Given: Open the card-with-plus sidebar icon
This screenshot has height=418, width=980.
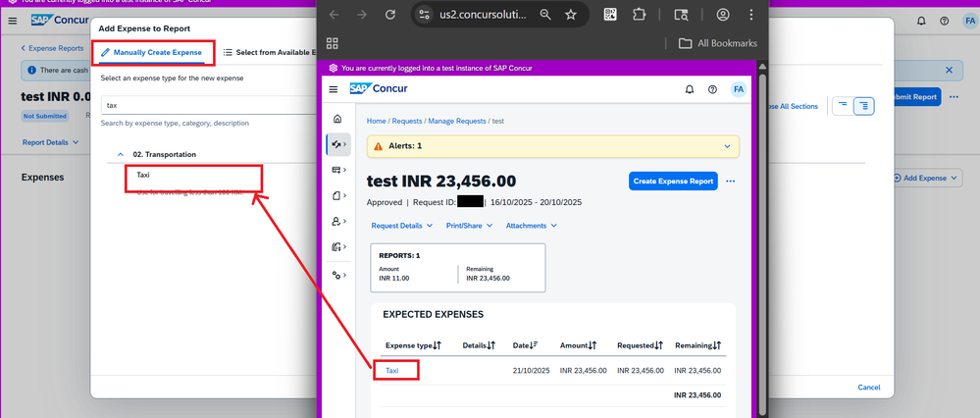Looking at the screenshot, I should (x=337, y=170).
